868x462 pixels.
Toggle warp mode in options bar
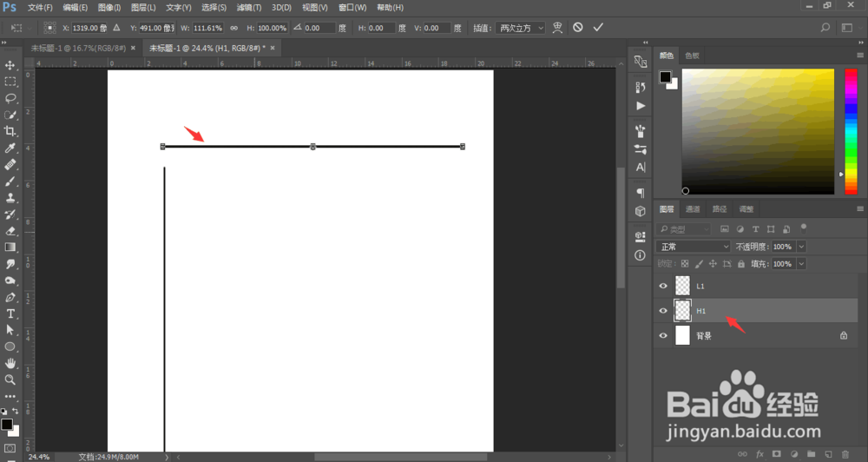pyautogui.click(x=557, y=27)
